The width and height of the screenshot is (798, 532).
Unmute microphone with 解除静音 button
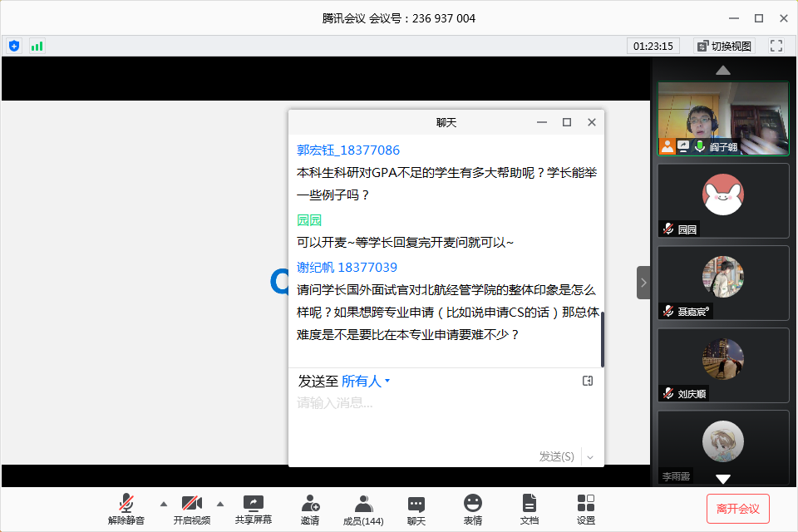126,508
